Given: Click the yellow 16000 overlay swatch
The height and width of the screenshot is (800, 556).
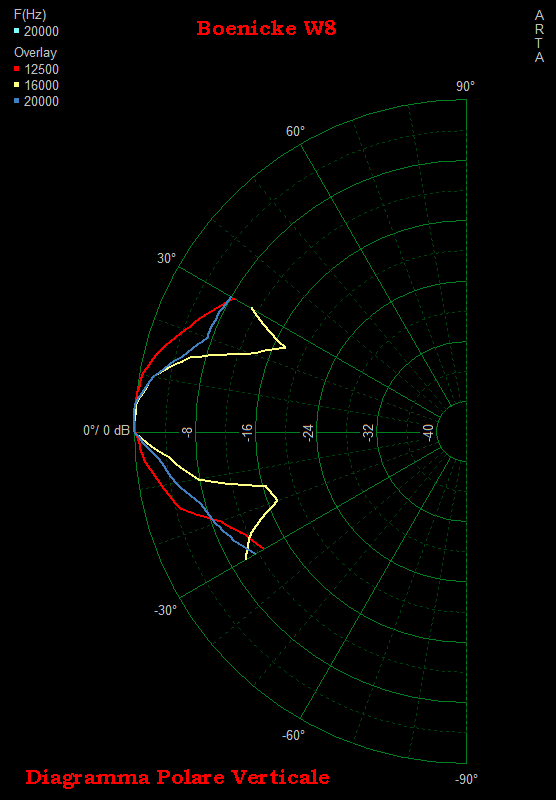Looking at the screenshot, I should tap(16, 85).
